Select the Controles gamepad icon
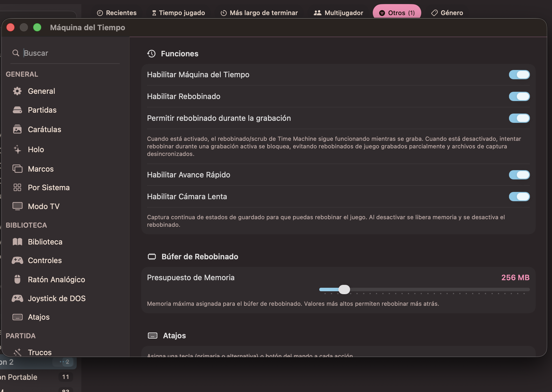This screenshot has height=392, width=552. point(17,260)
